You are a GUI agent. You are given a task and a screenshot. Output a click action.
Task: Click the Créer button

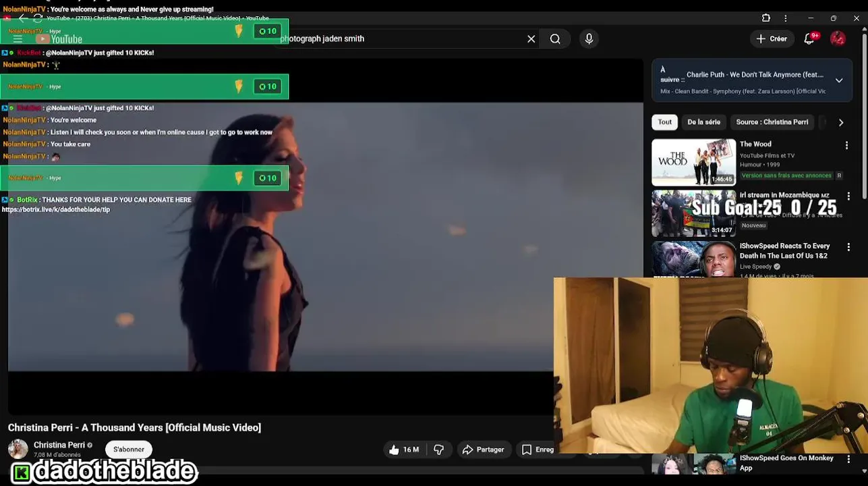coord(772,39)
